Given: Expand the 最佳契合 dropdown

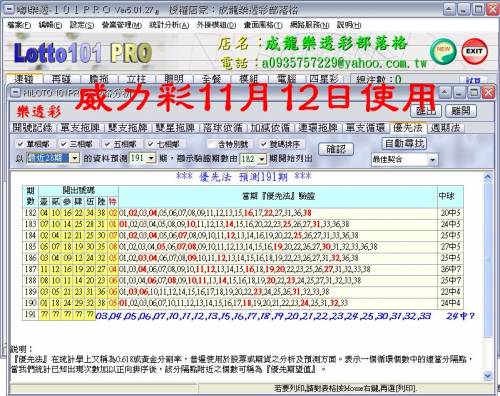Looking at the screenshot, I should 432,160.
